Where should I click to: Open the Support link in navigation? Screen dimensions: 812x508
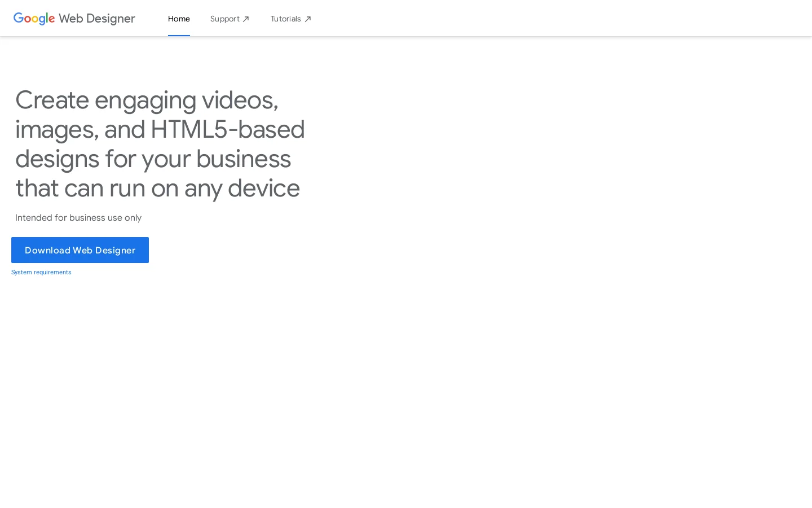pos(230,19)
